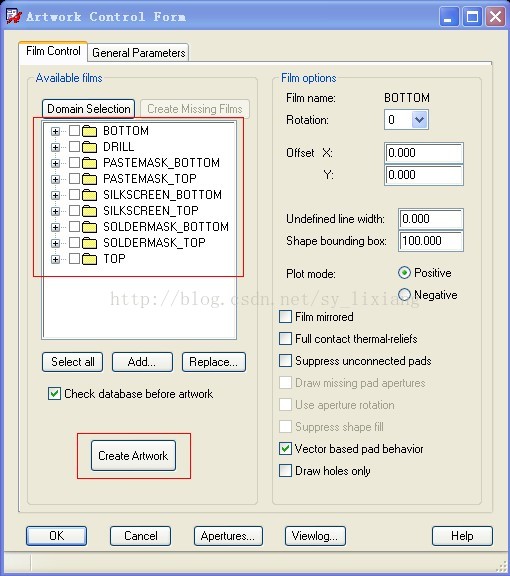
Task: Check the BOTTOM film checkbox
Action: coord(75,130)
